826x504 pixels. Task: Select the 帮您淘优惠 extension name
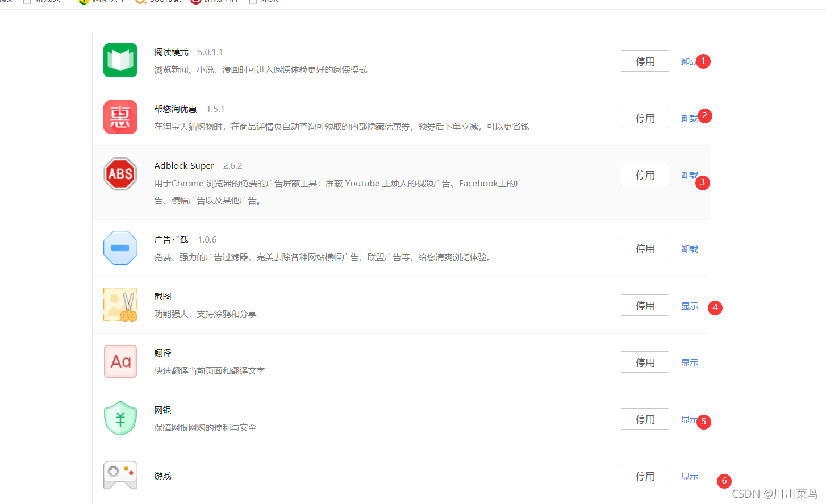point(176,109)
